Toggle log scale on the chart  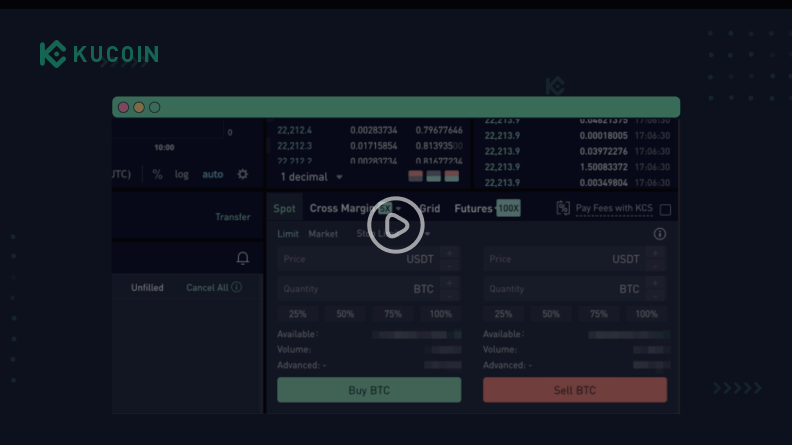coord(181,174)
